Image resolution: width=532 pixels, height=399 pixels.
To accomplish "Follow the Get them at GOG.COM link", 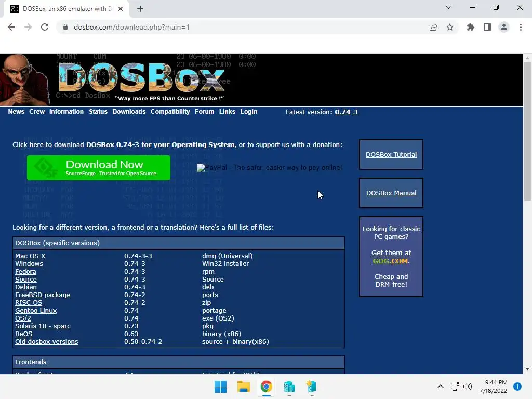I will [x=391, y=257].
